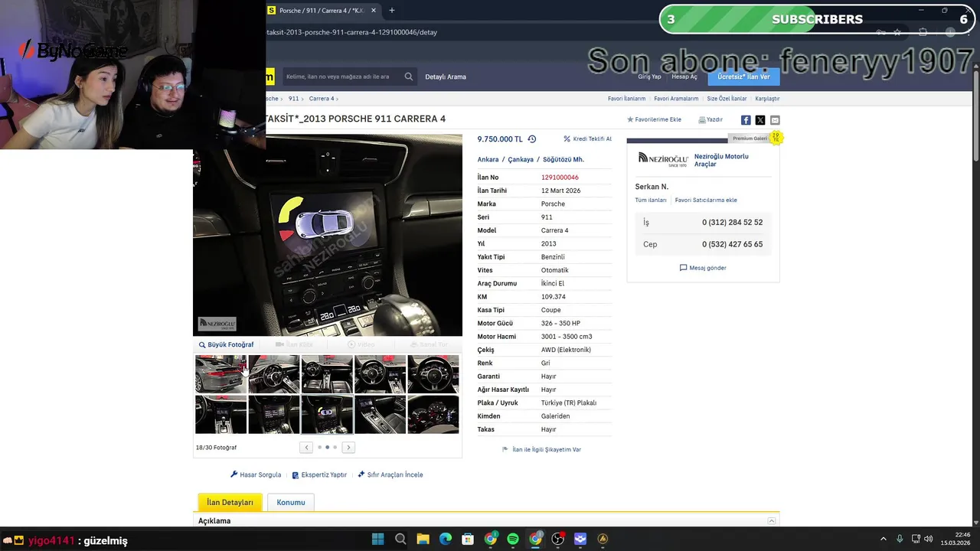This screenshot has width=980, height=551.
Task: Launch Microsoft Edge from taskbar
Action: coord(446,539)
